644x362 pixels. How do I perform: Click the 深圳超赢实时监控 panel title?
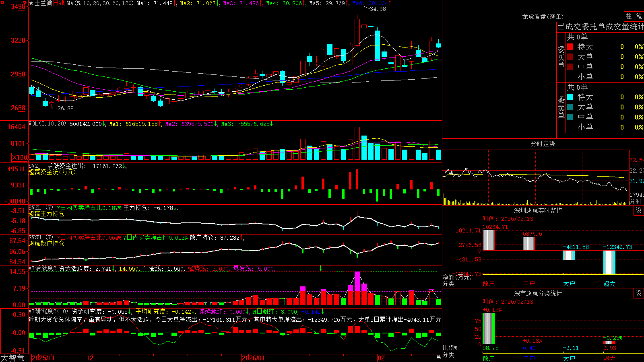[x=538, y=210]
